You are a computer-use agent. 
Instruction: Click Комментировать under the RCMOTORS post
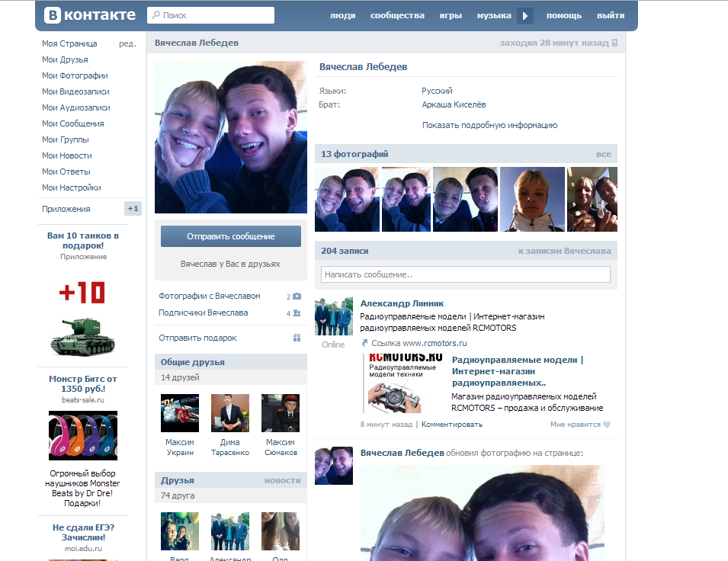[x=452, y=425]
